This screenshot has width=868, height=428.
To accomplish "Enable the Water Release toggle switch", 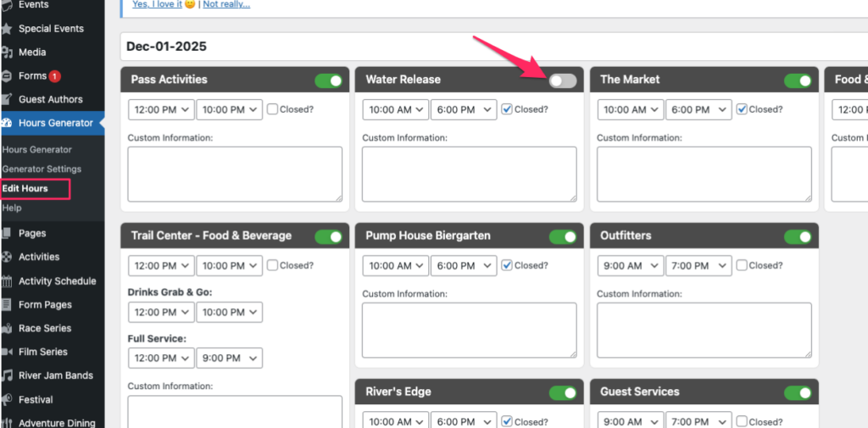I will (x=562, y=81).
